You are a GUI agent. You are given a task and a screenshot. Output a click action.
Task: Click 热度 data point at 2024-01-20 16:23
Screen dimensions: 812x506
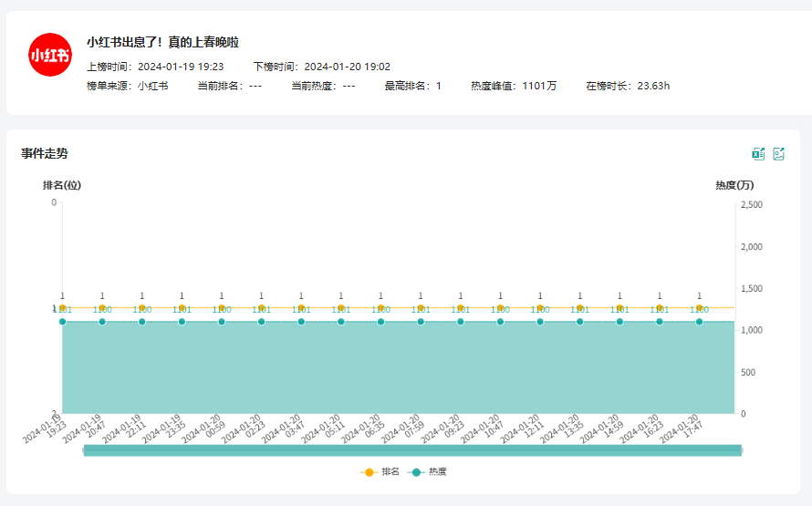[x=660, y=322]
